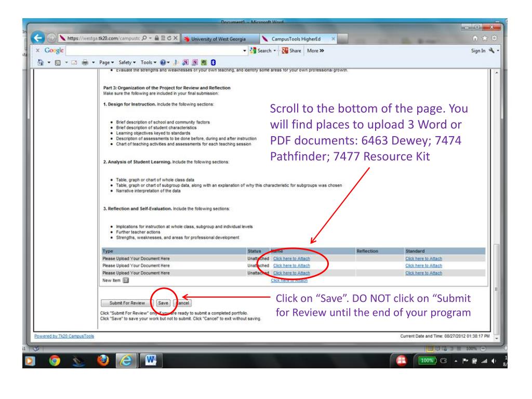Click the search magnifier in address bar
The width and height of the screenshot is (532, 399).
[144, 38]
